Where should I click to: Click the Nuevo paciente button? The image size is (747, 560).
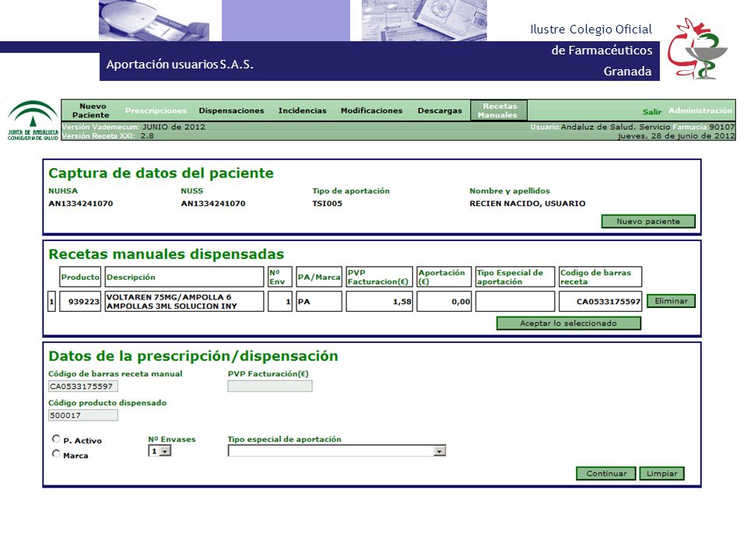tap(648, 222)
